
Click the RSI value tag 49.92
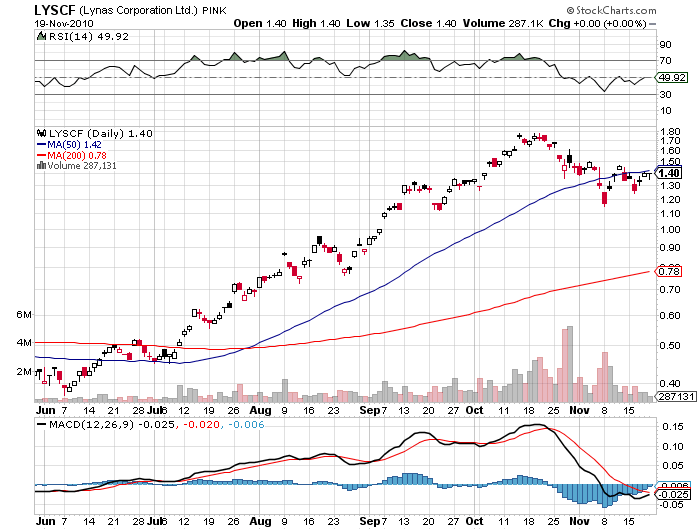pos(672,77)
